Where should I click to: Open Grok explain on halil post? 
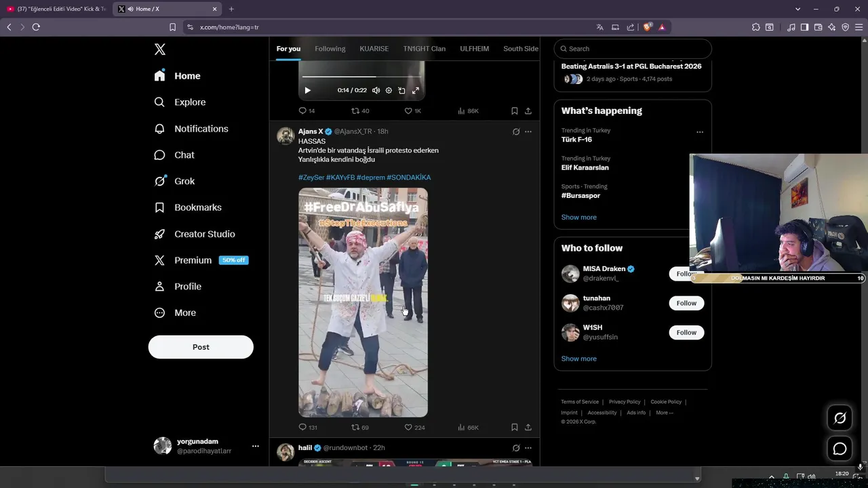[x=516, y=448]
